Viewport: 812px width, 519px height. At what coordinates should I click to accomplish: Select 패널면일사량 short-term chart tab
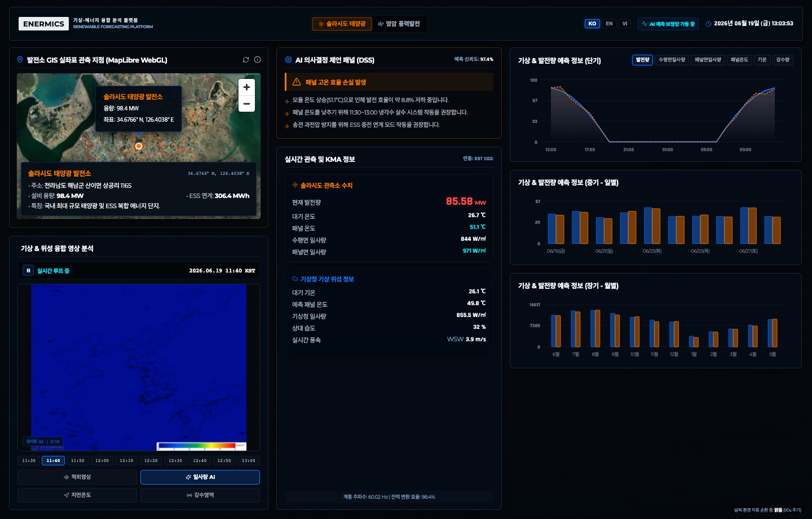pos(708,60)
